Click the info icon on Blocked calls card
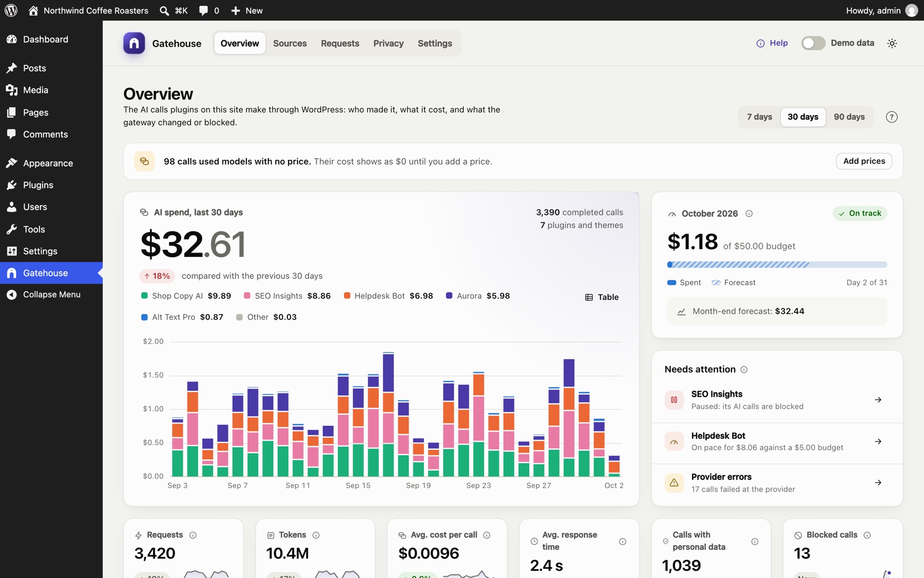Screen dimensions: 924x578 [867, 535]
